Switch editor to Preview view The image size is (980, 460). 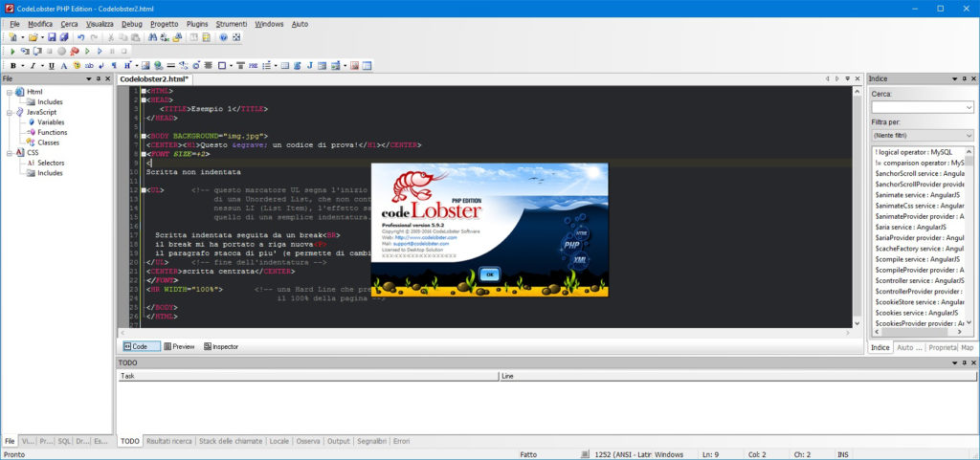179,346
